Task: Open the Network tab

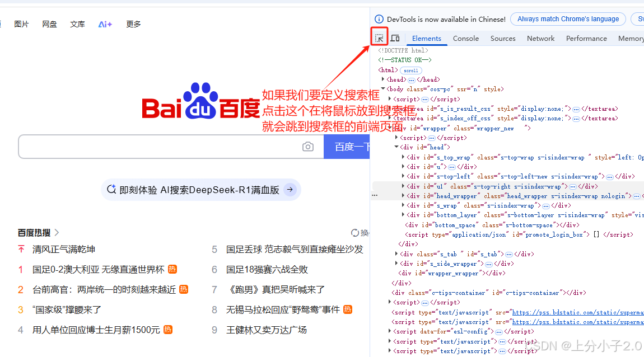Action: (540, 38)
